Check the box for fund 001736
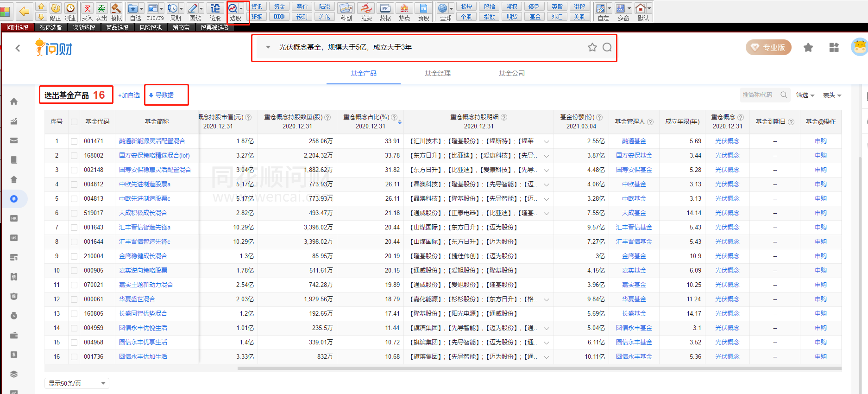This screenshot has width=868, height=394. [74, 357]
